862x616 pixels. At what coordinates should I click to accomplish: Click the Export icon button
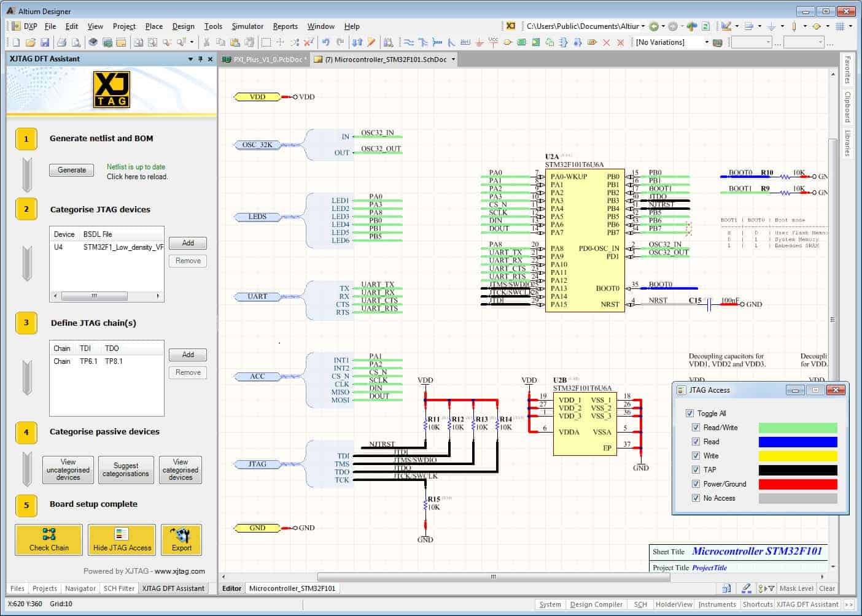[x=181, y=539]
